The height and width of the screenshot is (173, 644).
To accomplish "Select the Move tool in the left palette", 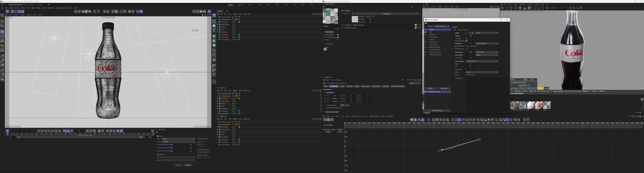I will tap(2, 31).
